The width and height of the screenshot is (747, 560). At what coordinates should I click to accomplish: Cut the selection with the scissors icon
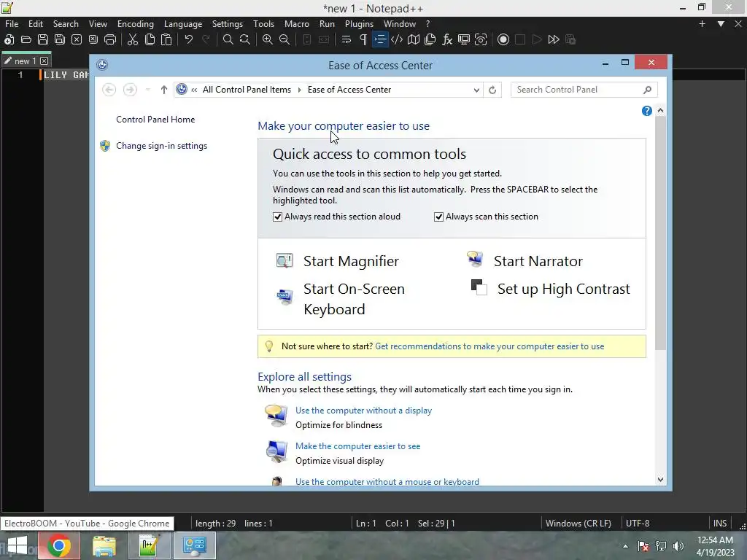coord(133,39)
